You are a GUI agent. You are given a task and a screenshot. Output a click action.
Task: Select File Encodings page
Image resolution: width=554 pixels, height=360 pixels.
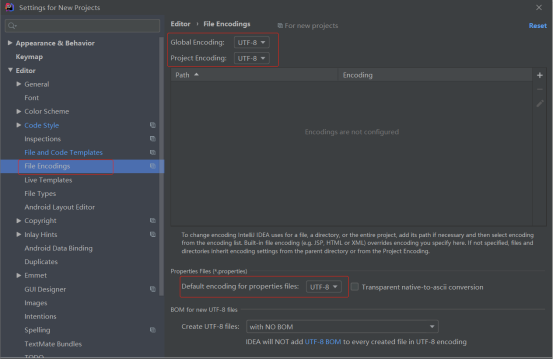47,166
